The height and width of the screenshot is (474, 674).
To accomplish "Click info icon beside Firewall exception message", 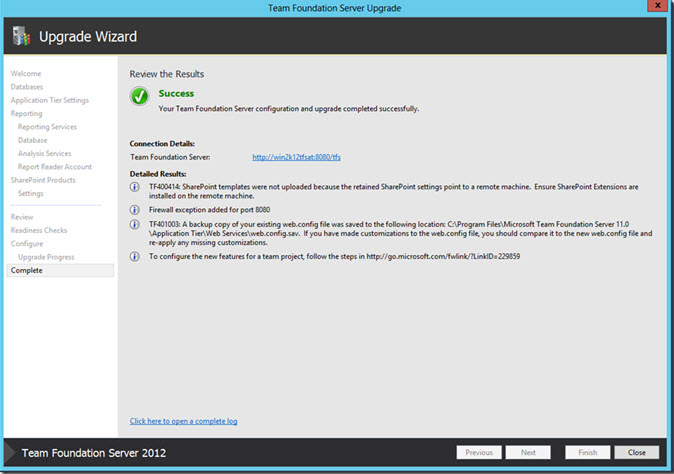I will pyautogui.click(x=135, y=210).
